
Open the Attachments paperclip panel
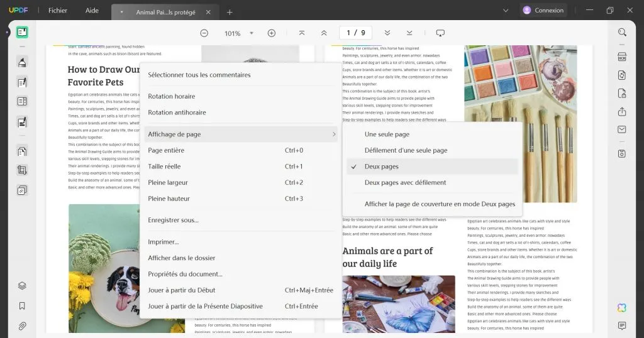(22, 326)
